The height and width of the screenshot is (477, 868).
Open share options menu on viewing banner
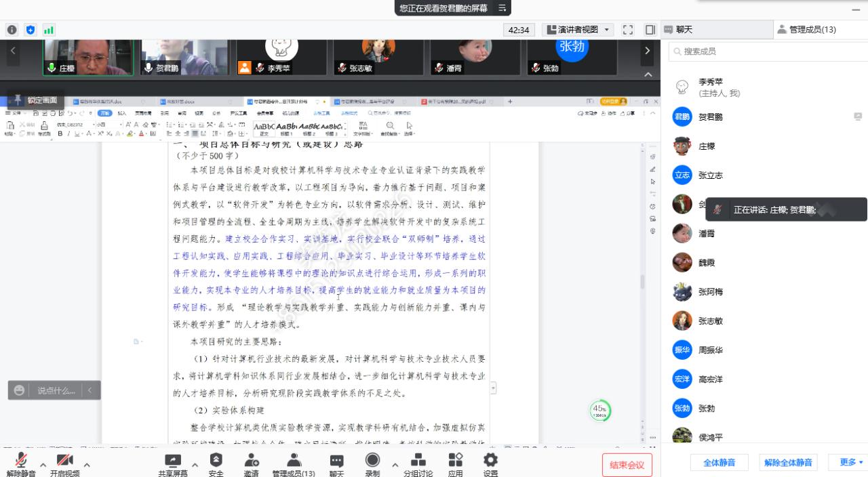point(502,8)
